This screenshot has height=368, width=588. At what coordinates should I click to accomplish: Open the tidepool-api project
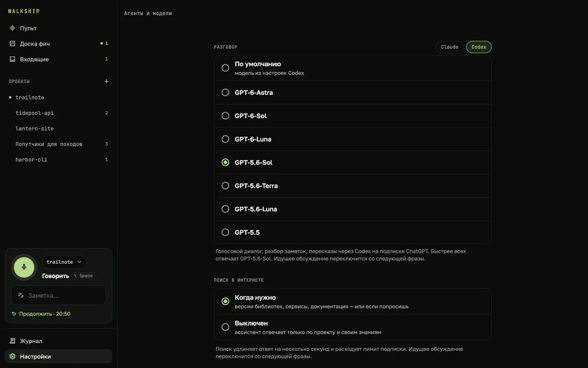pos(58,113)
